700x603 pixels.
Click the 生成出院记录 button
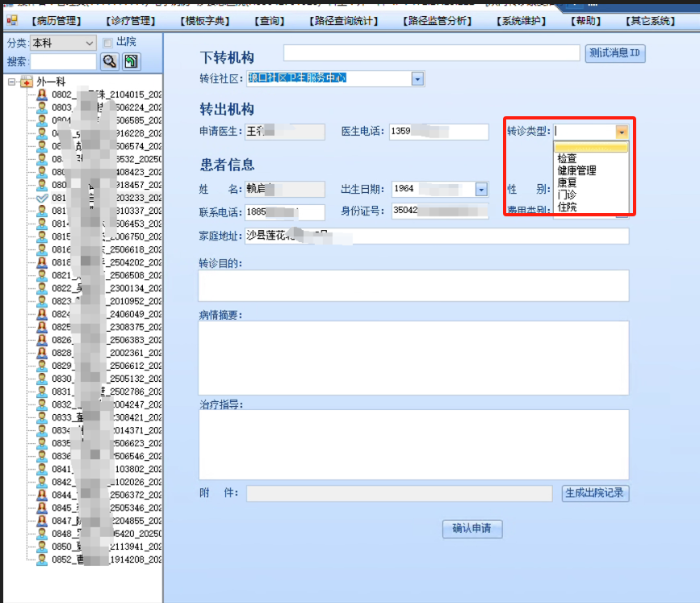[x=595, y=493]
